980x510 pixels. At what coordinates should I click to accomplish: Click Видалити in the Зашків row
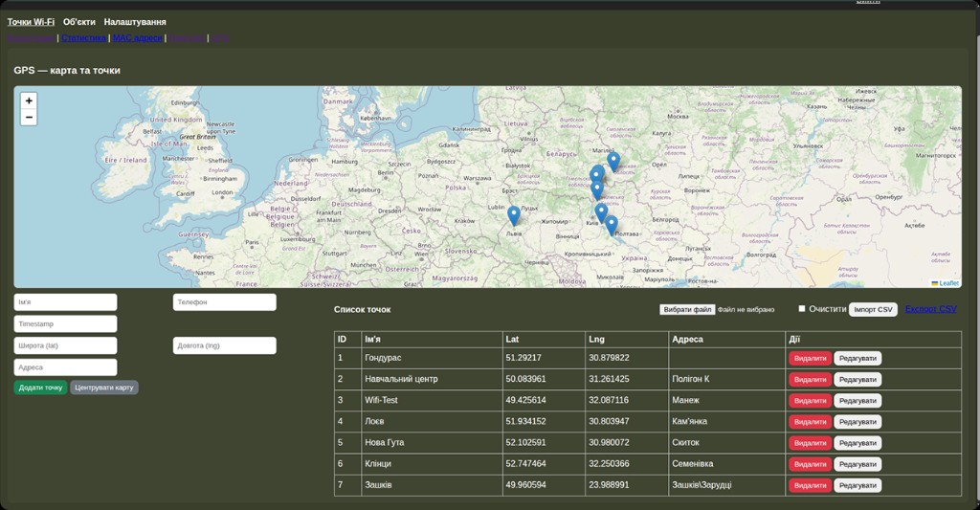coord(810,486)
